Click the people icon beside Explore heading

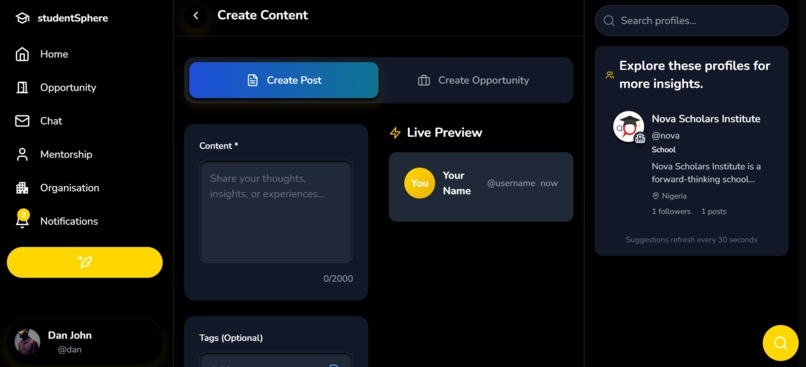pos(610,75)
